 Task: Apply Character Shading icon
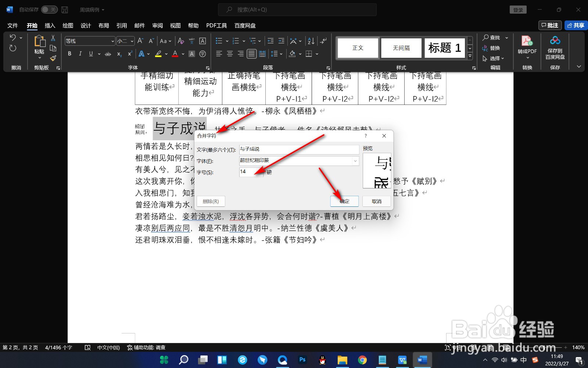point(191,54)
